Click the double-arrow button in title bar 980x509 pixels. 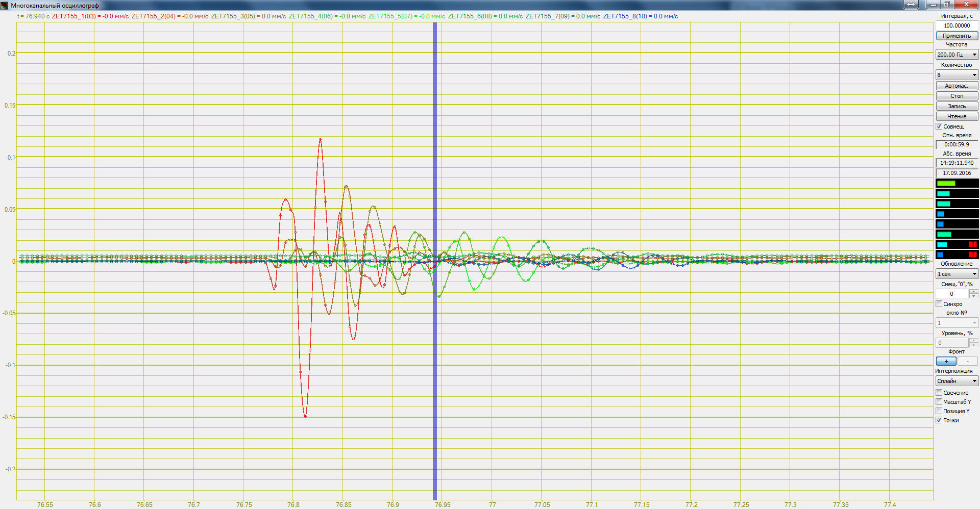click(911, 5)
